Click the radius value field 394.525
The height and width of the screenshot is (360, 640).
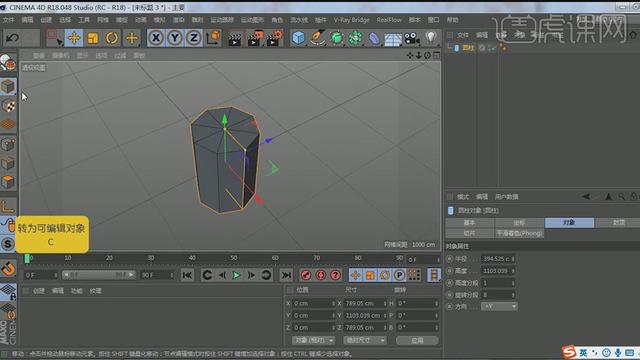click(496, 259)
